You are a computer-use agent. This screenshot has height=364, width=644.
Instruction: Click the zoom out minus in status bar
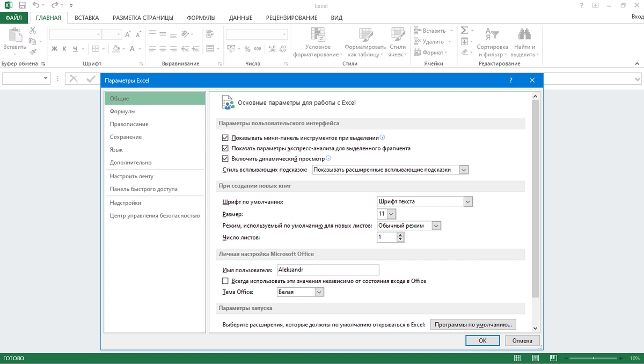pyautogui.click(x=565, y=358)
